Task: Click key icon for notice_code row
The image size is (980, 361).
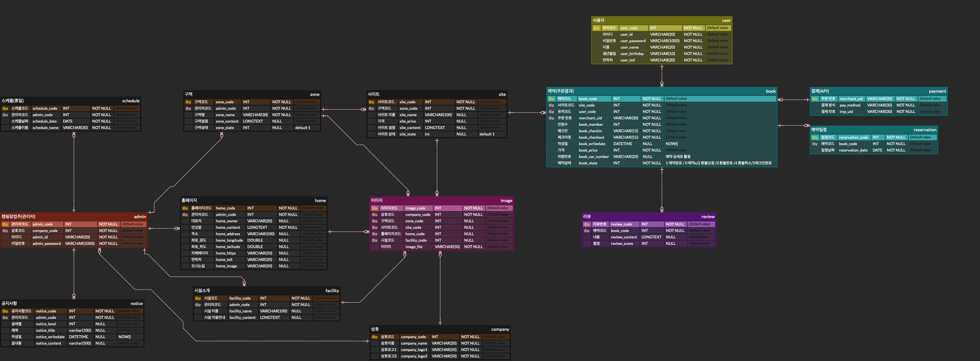Action: pos(5,311)
